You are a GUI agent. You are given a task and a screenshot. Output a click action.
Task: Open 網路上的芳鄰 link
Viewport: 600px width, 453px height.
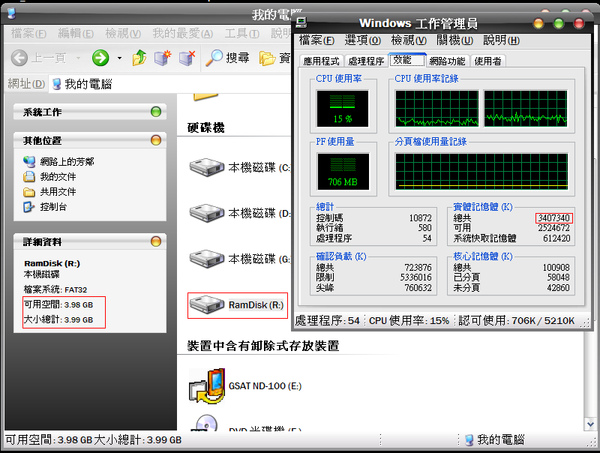(67, 162)
